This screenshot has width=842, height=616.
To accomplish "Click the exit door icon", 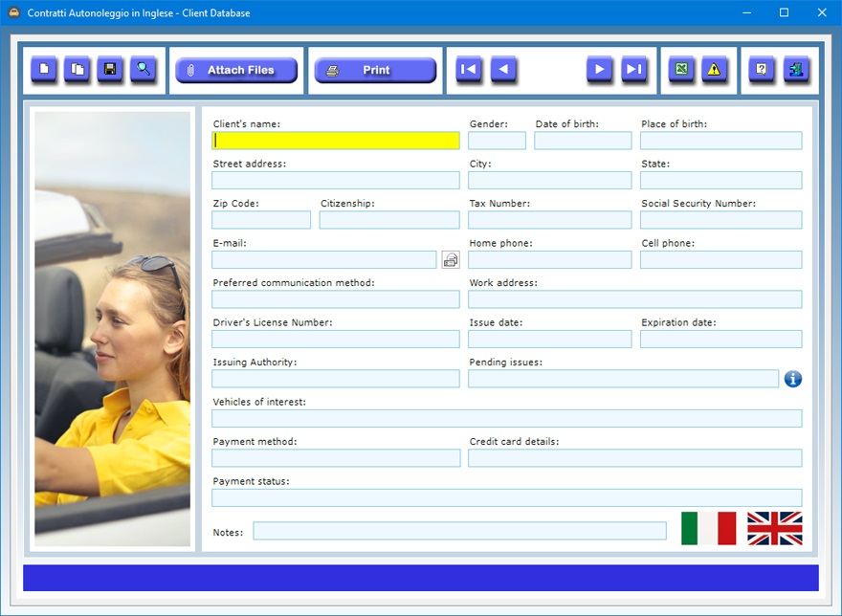I will (x=795, y=70).
